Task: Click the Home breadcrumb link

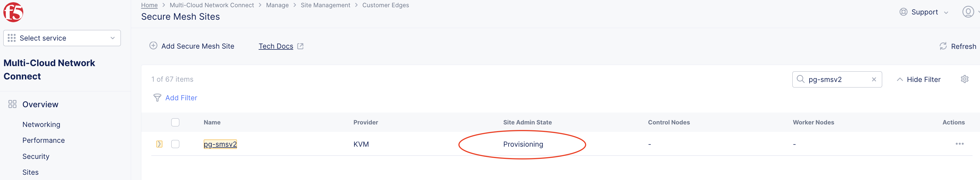Action: tap(149, 5)
